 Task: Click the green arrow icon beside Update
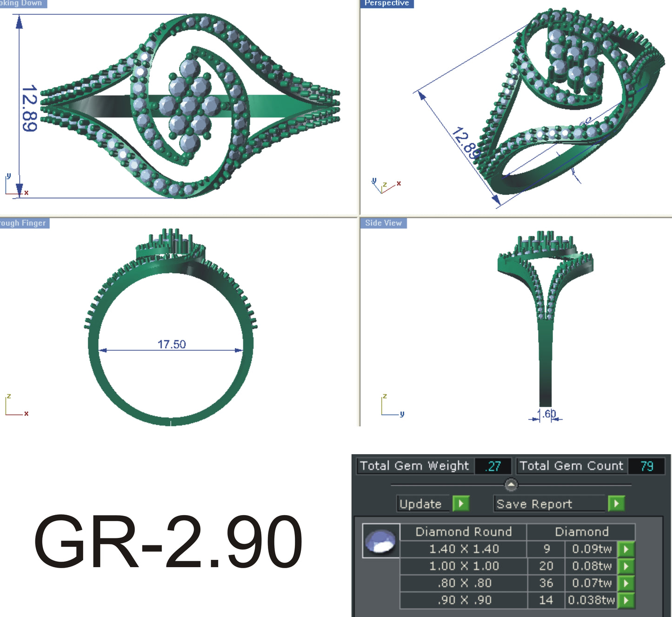461,504
